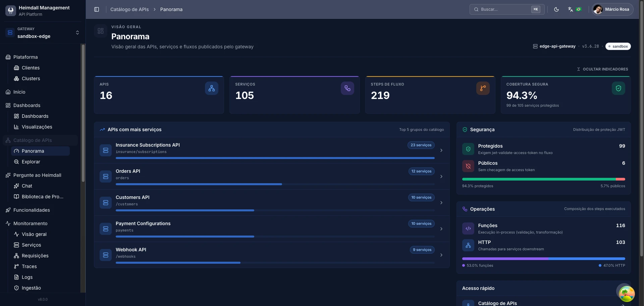Image resolution: width=644 pixels, height=306 pixels.
Task: Click the 12 serviços badge
Action: pyautogui.click(x=421, y=171)
